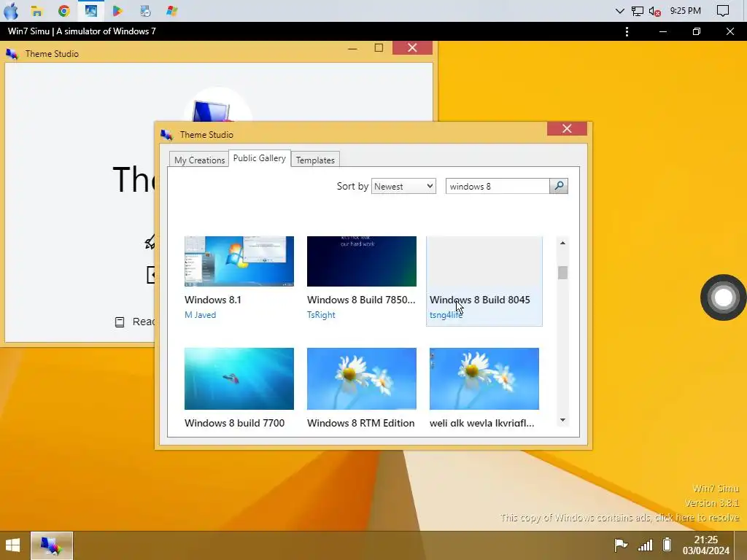Screen dimensions: 747x560
Task: Open the Windows 8 build 7700 fish thumbnail
Action: 239,378
